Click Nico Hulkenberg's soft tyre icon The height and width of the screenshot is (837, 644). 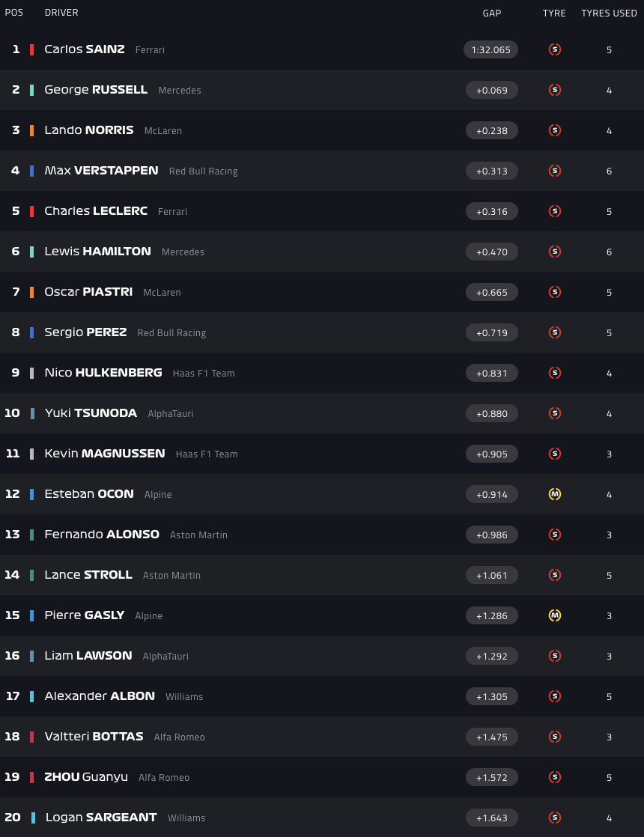[555, 373]
